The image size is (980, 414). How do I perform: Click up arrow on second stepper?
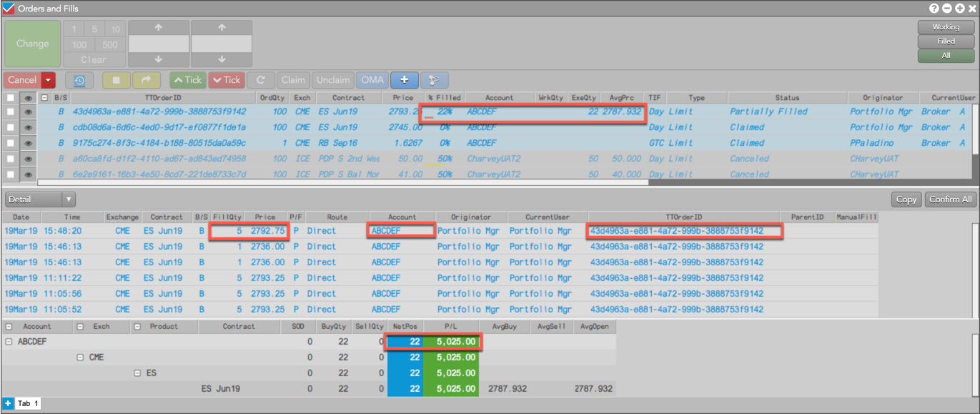click(x=222, y=27)
